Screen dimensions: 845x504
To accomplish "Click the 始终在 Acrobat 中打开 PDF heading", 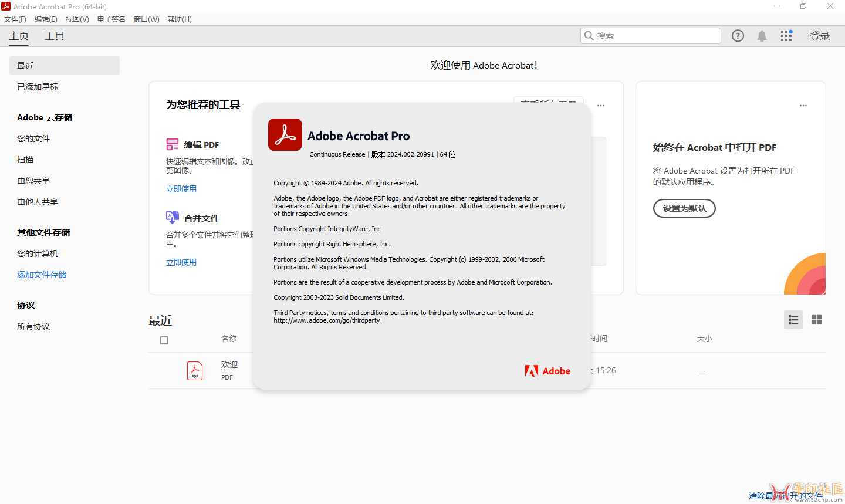I will point(715,147).
